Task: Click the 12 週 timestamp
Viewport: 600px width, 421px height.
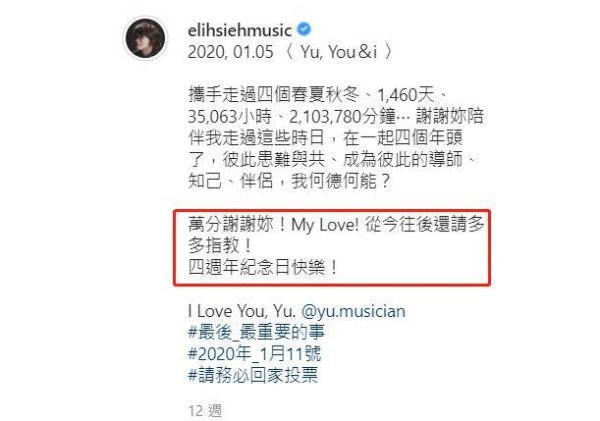Action: [x=205, y=411]
